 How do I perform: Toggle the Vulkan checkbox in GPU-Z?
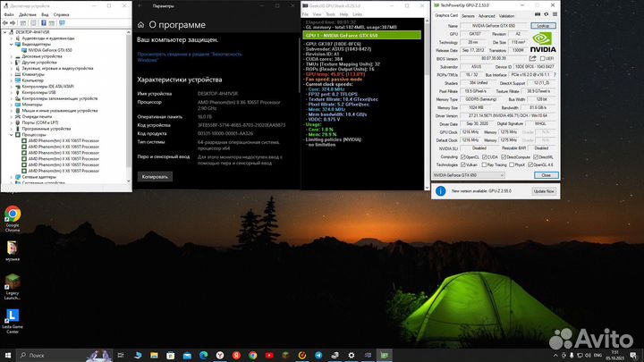tap(463, 164)
